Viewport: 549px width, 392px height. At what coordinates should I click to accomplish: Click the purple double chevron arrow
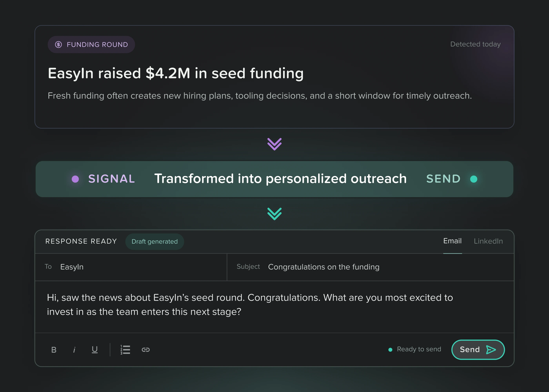274,144
